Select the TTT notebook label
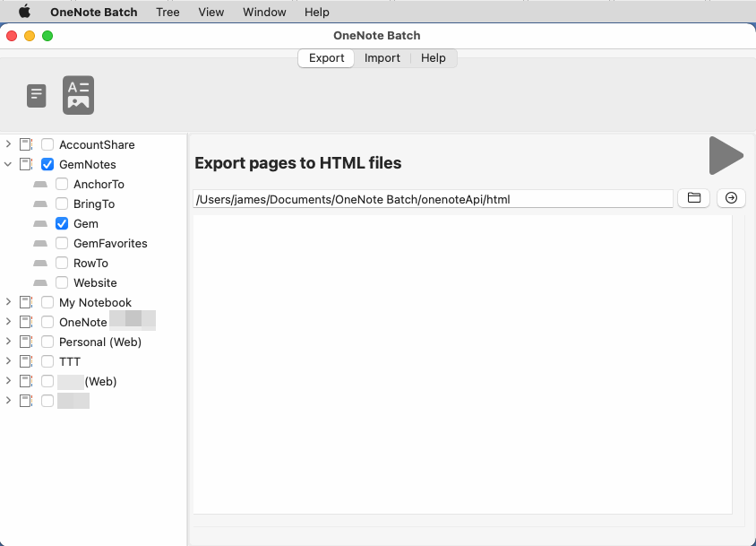756x546 pixels. pyautogui.click(x=70, y=361)
